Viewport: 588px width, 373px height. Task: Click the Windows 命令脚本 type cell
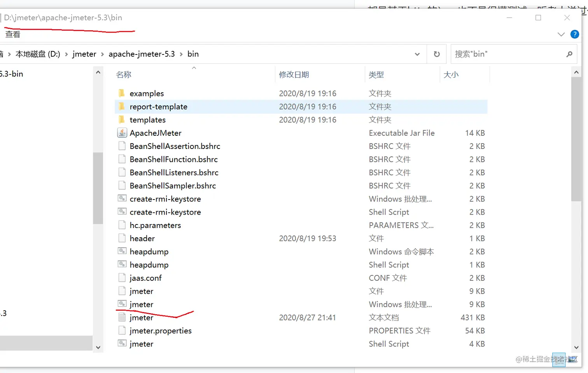[401, 252]
